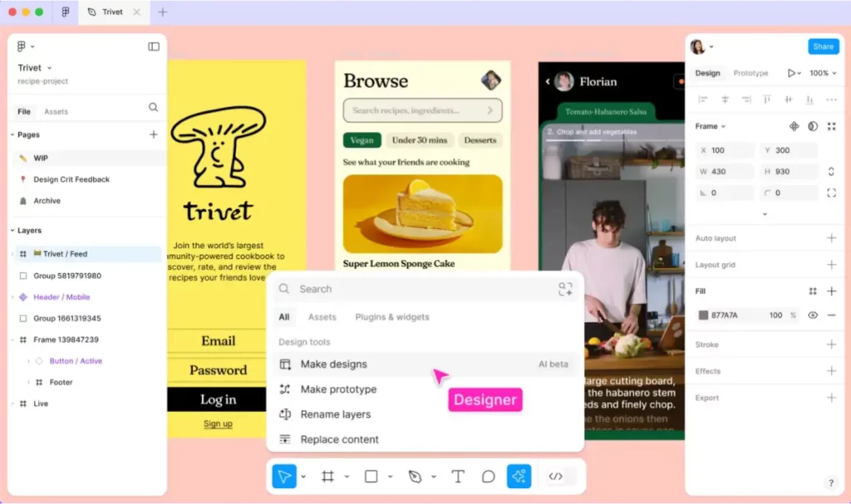The height and width of the screenshot is (504, 851).
Task: Click the lemon sponge cake image
Action: pos(423,213)
